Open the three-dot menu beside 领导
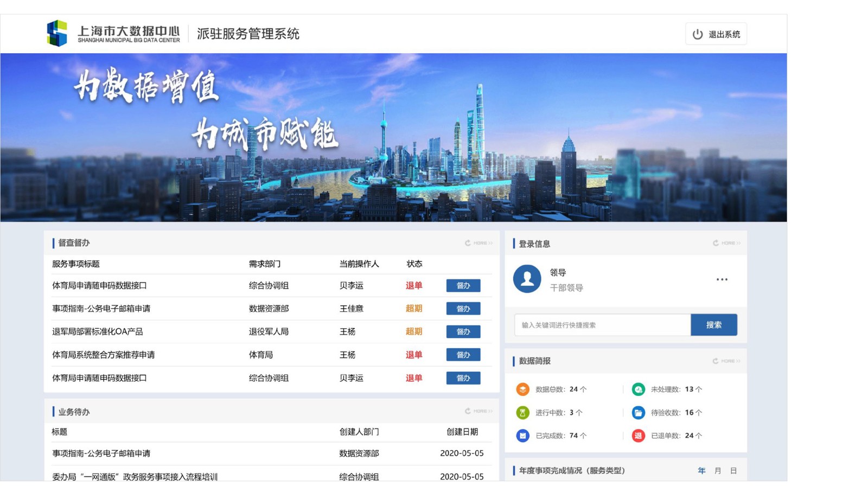Screen dimensions: 868x499 [722, 279]
